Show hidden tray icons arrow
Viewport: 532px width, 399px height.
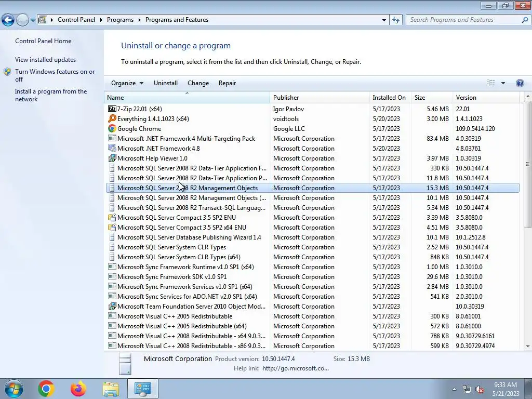coord(454,390)
